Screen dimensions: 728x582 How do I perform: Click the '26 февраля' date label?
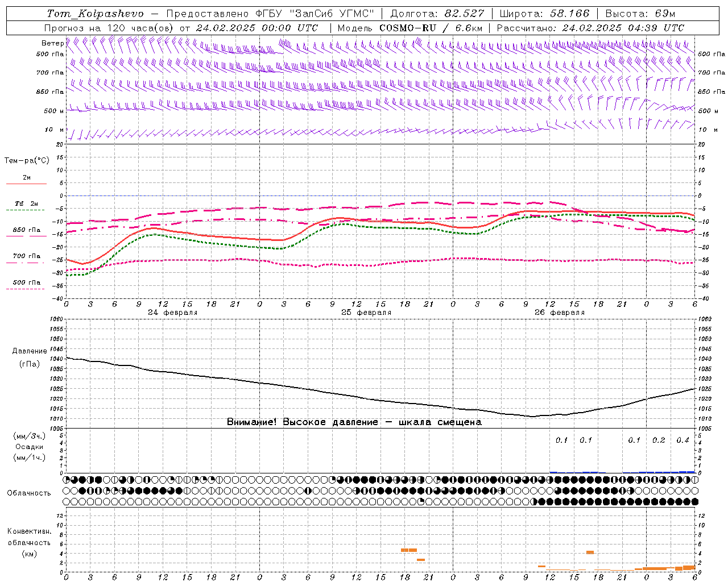pyautogui.click(x=560, y=313)
